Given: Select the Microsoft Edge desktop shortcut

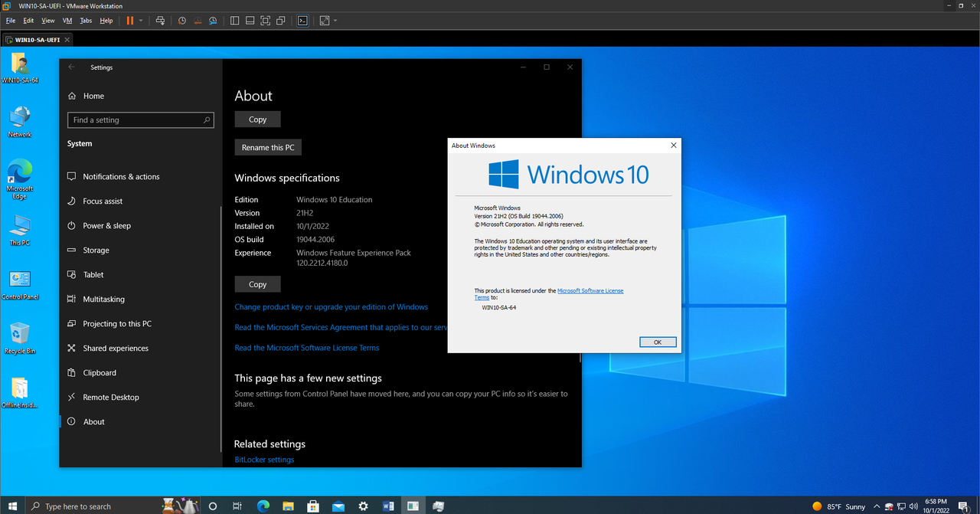Looking at the screenshot, I should [x=20, y=180].
